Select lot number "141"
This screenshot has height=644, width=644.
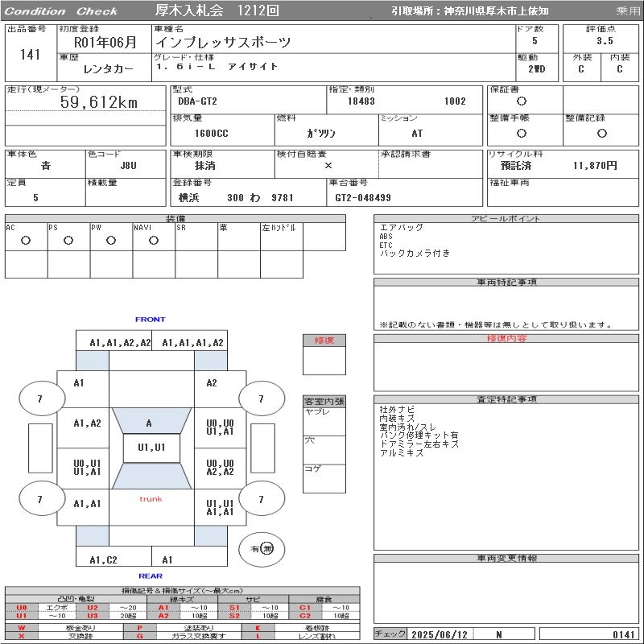click(x=30, y=54)
